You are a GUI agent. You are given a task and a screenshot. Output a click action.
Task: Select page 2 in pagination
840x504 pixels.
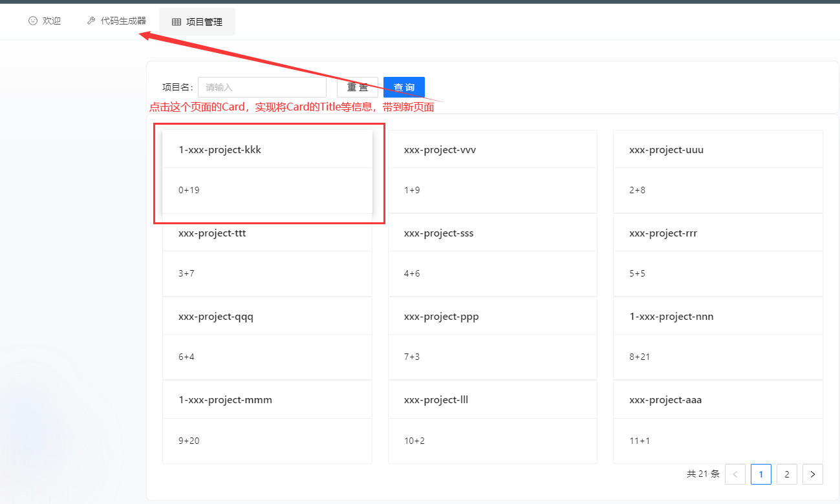(787, 474)
